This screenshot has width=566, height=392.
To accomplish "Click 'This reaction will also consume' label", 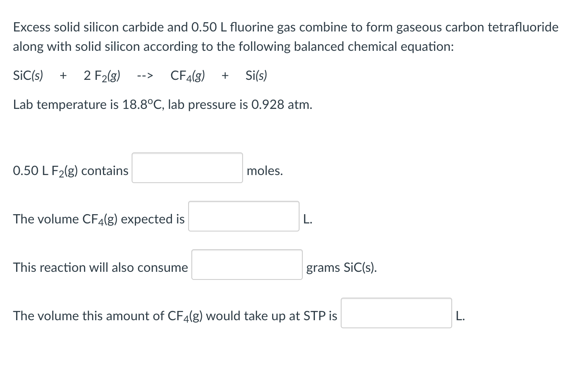I will tap(101, 267).
